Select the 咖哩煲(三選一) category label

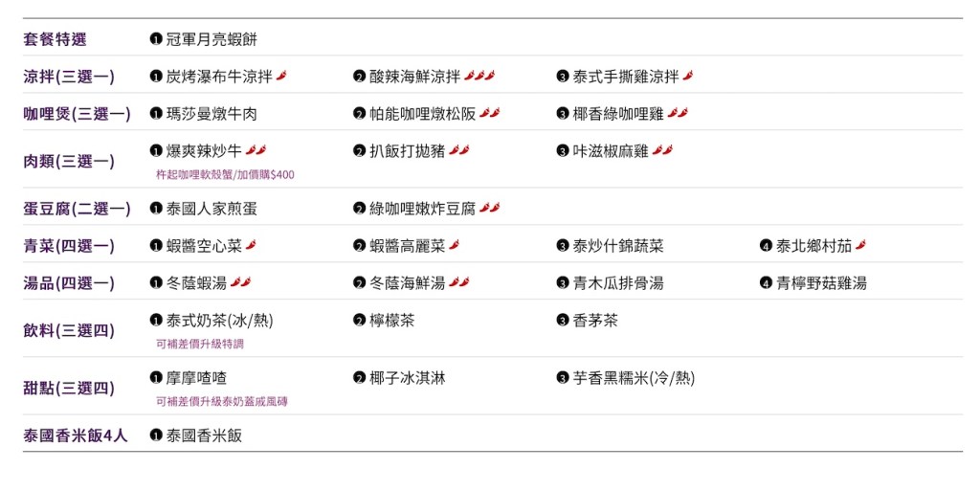77,114
